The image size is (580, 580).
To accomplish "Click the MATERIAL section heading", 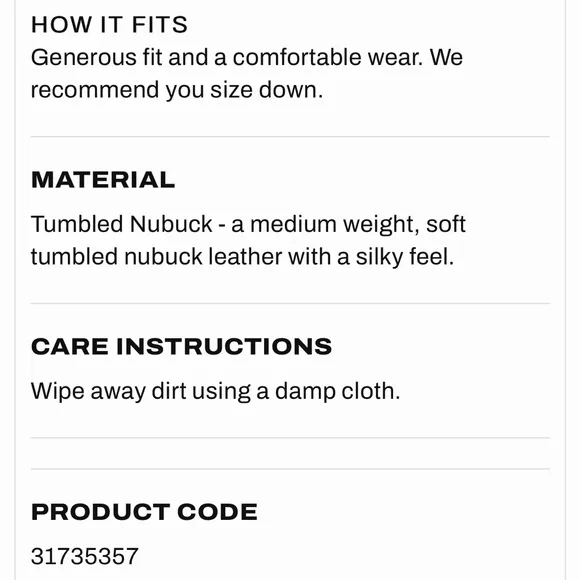I will [103, 180].
